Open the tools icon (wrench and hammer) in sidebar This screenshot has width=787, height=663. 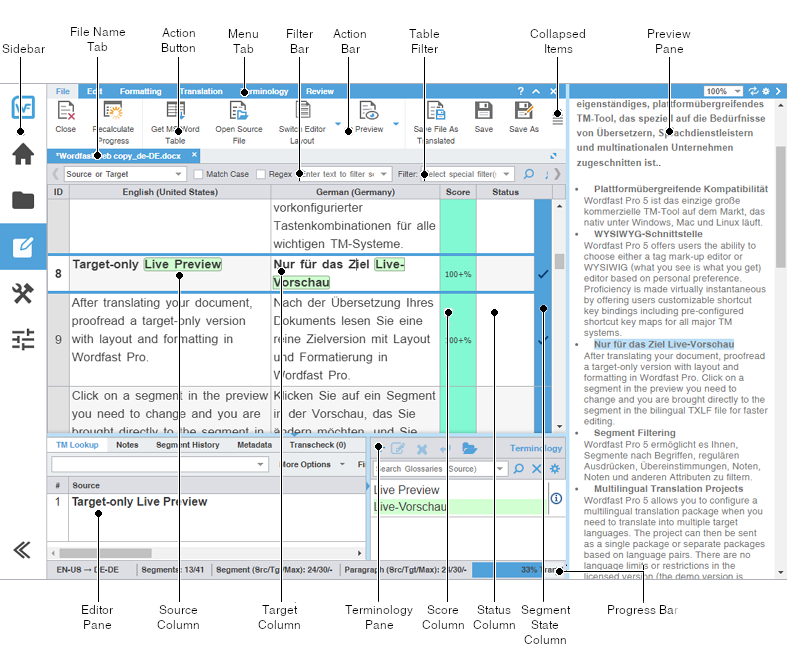(23, 293)
